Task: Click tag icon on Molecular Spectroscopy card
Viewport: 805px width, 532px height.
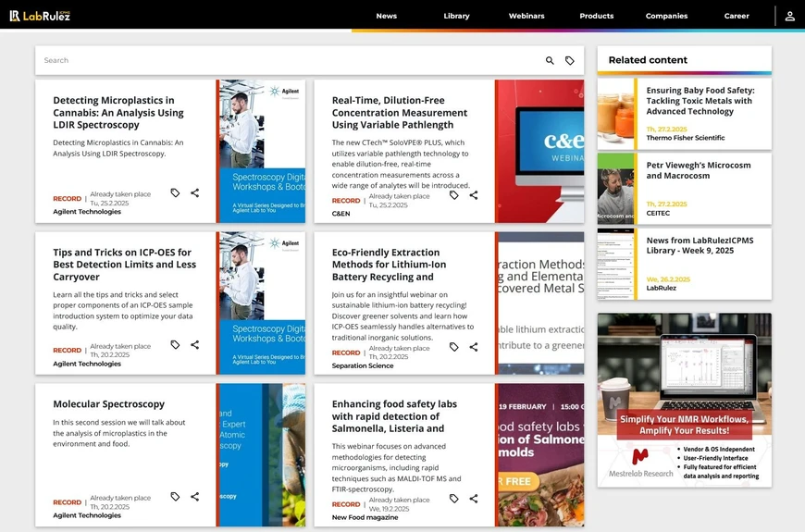Action: coord(175,497)
